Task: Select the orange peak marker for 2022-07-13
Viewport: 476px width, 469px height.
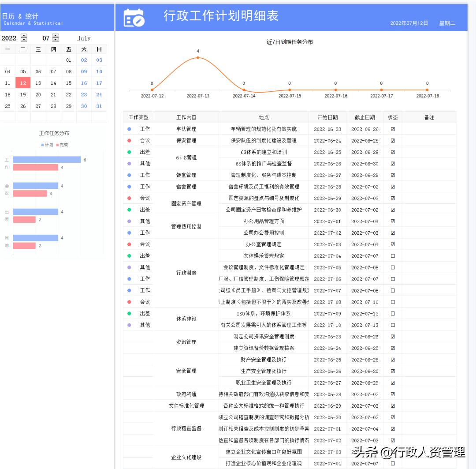Action: (197, 57)
